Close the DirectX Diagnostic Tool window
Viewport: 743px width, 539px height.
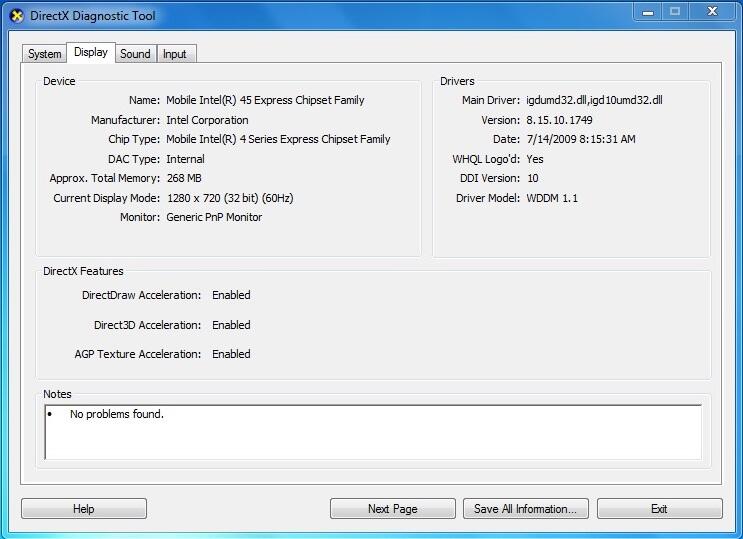[x=712, y=11]
